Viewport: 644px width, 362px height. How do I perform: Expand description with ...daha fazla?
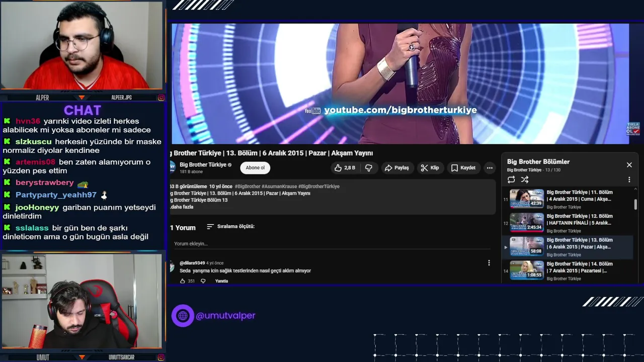(182, 207)
